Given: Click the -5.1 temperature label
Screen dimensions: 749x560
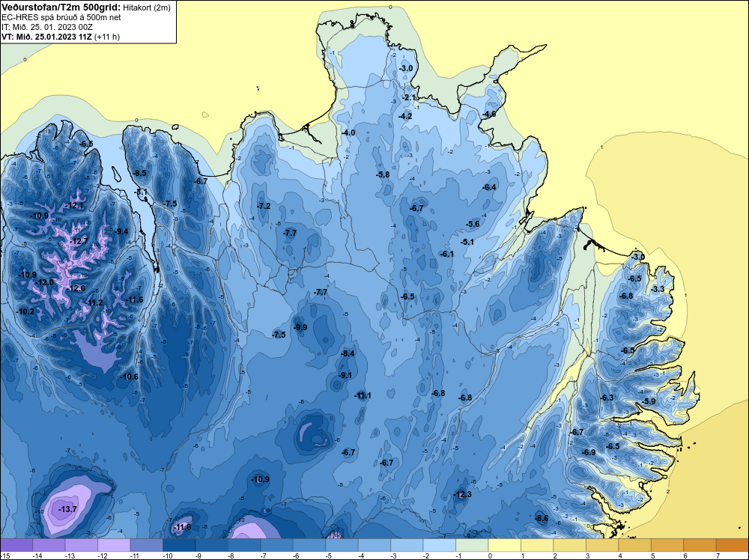Looking at the screenshot, I should click(467, 242).
